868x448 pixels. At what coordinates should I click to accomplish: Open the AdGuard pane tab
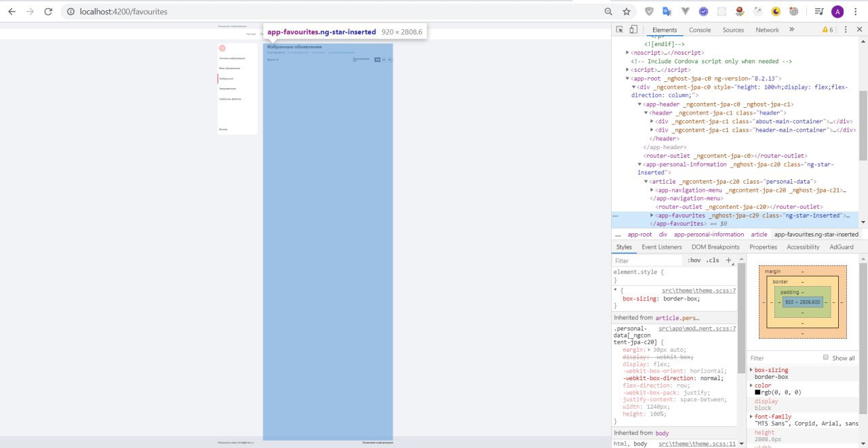(841, 247)
